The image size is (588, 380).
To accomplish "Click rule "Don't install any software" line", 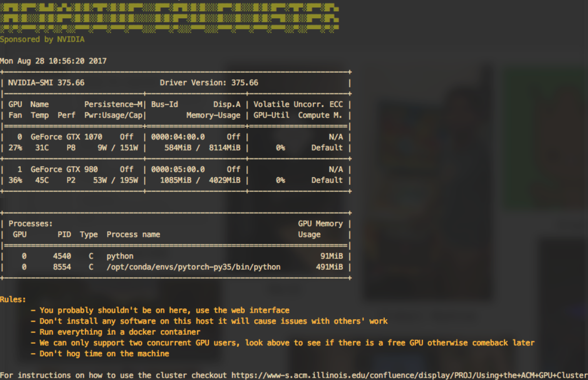I will tap(209, 321).
